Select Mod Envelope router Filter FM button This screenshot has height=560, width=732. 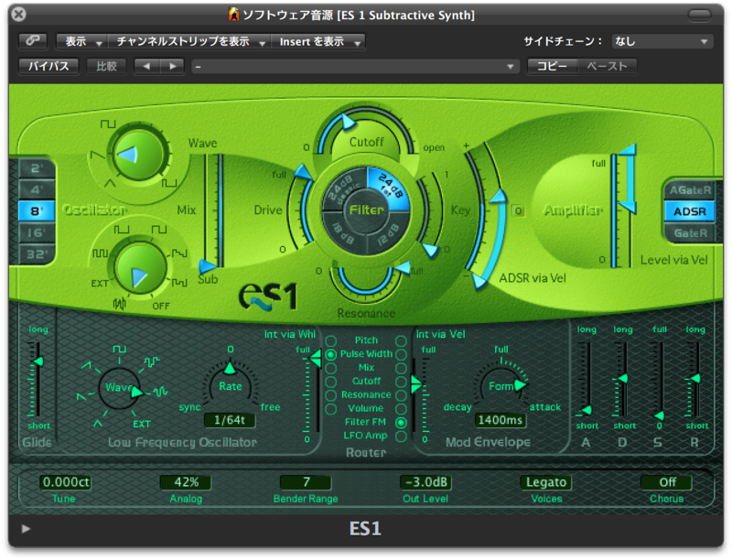coord(401,423)
